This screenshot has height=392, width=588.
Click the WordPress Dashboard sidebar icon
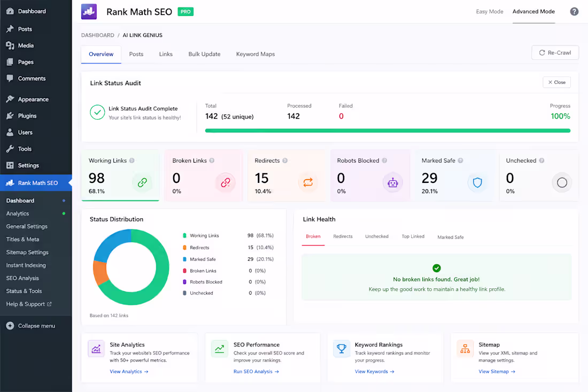point(10,11)
